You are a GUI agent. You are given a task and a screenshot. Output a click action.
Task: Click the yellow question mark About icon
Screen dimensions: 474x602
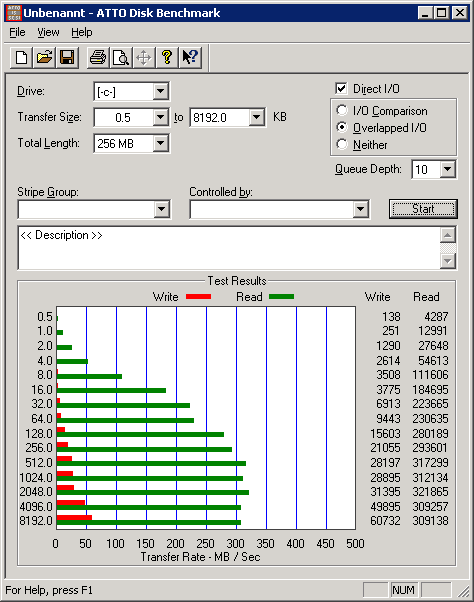167,58
